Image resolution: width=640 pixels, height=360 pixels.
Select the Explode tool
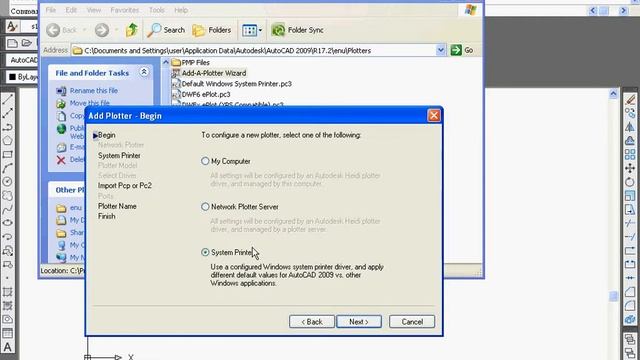click(630, 319)
